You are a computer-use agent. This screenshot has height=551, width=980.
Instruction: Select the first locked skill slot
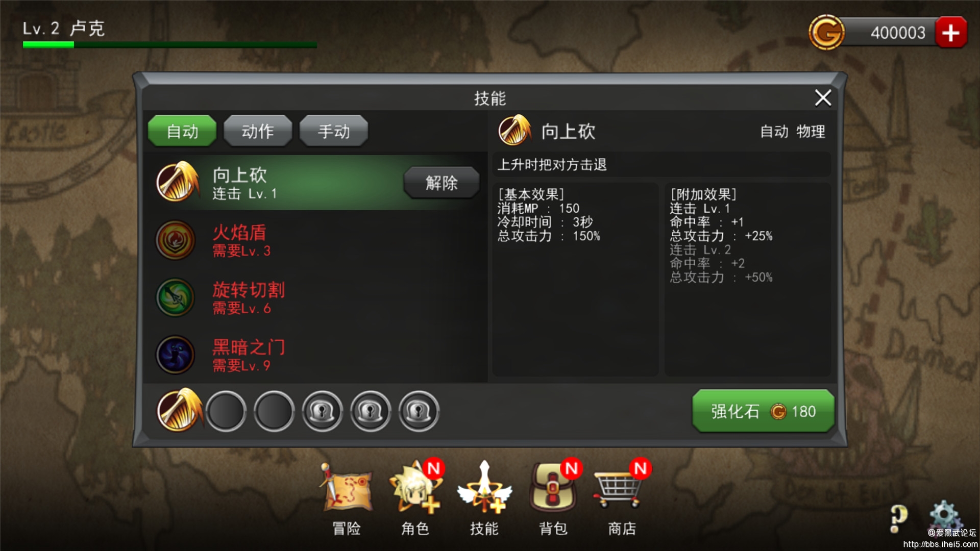tap(322, 411)
